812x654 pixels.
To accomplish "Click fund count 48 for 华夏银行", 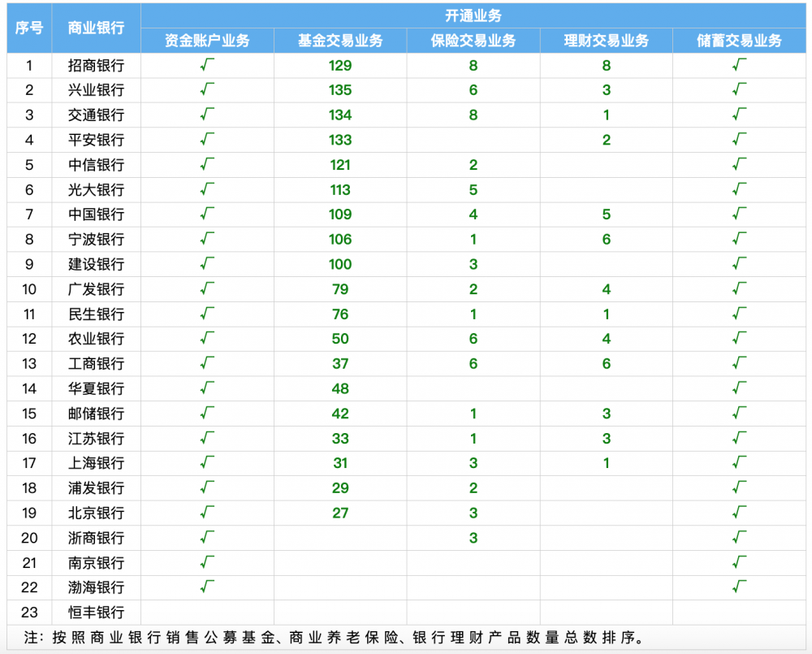I will point(340,388).
